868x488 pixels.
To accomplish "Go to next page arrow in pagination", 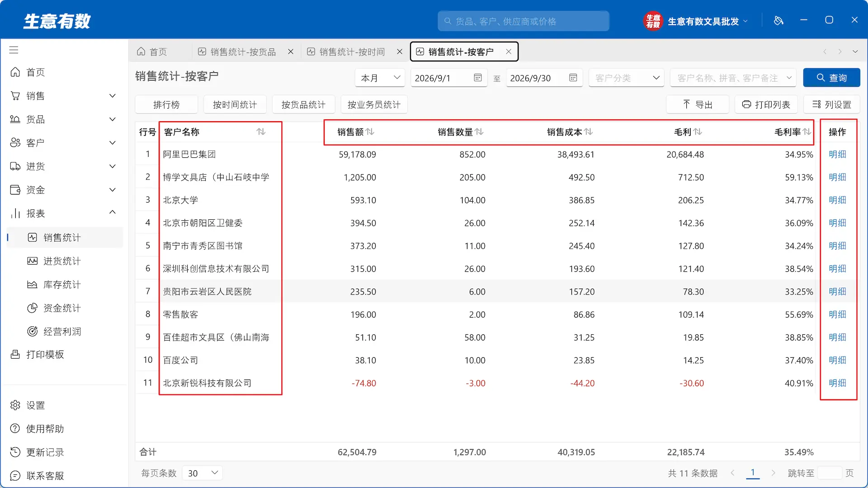I will (774, 473).
